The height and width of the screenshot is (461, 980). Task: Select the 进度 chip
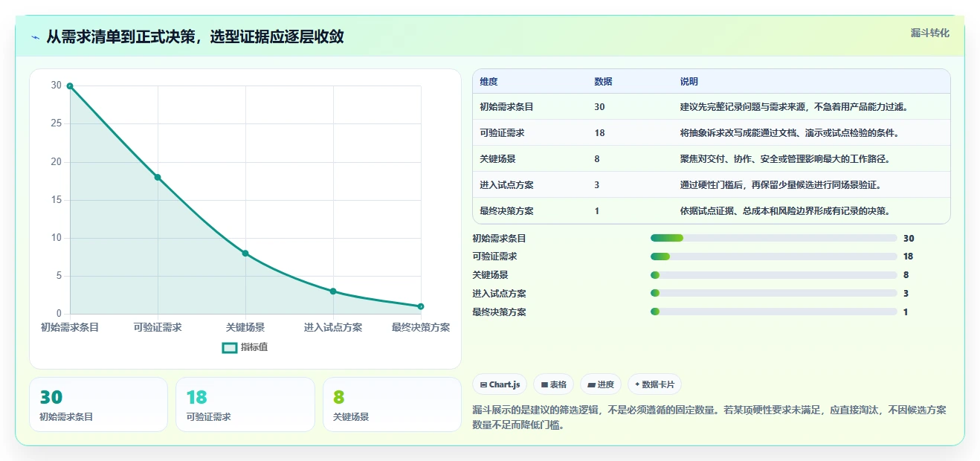coord(601,384)
